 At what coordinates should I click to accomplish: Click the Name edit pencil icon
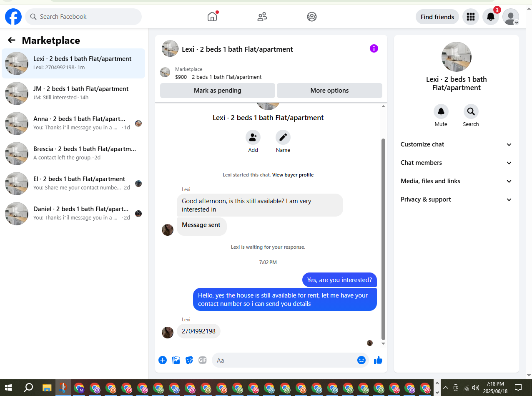[x=283, y=137]
